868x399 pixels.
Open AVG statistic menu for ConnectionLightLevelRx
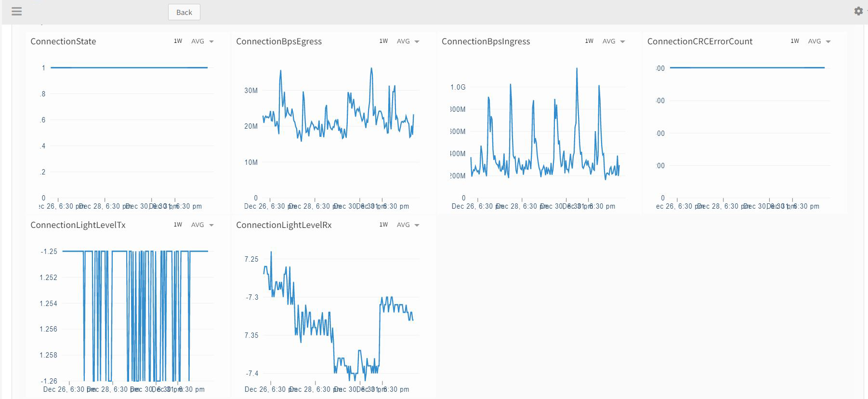(x=408, y=225)
